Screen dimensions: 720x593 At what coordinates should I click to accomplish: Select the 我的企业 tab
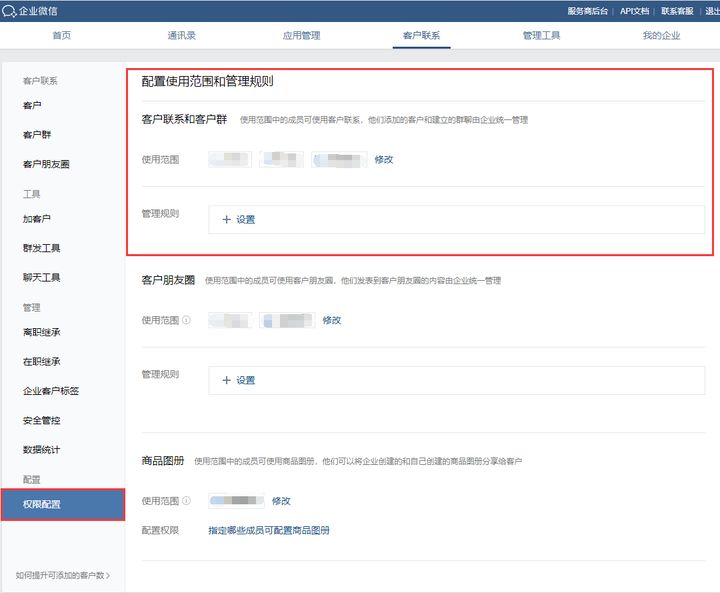tap(661, 35)
